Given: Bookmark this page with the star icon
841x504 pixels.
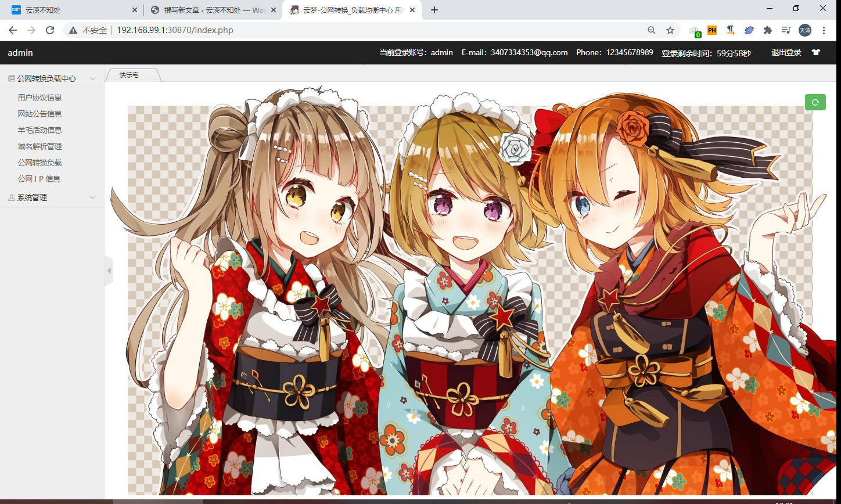Looking at the screenshot, I should tap(670, 30).
